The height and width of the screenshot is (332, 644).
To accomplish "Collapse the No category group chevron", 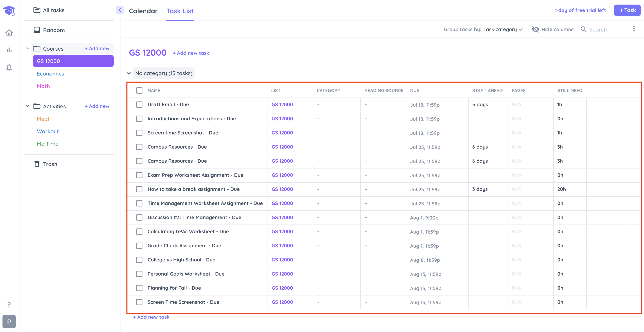I will [129, 73].
